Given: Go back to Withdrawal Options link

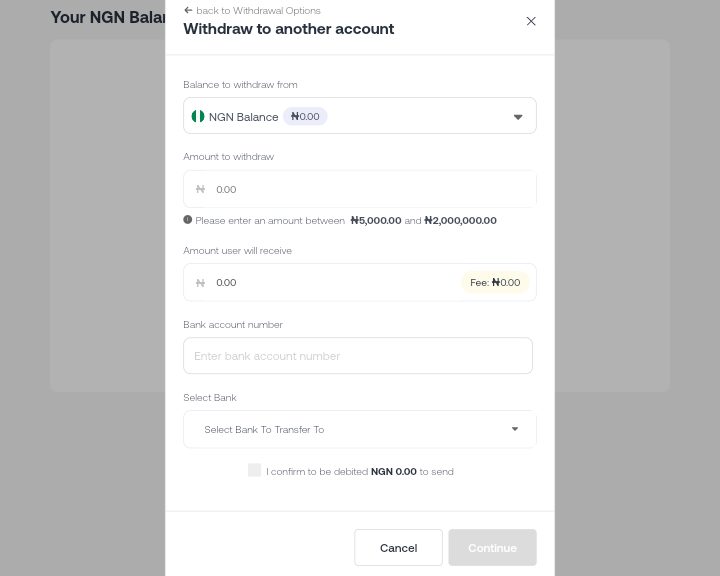Looking at the screenshot, I should pos(258,10).
